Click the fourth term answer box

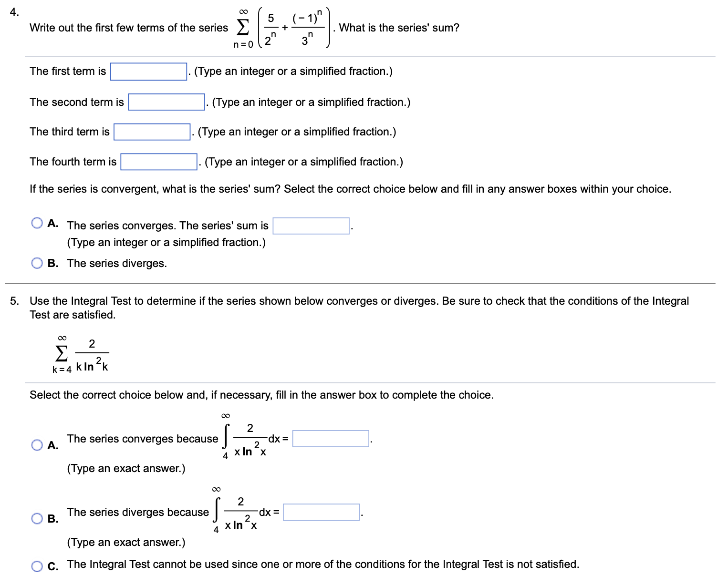tap(158, 162)
